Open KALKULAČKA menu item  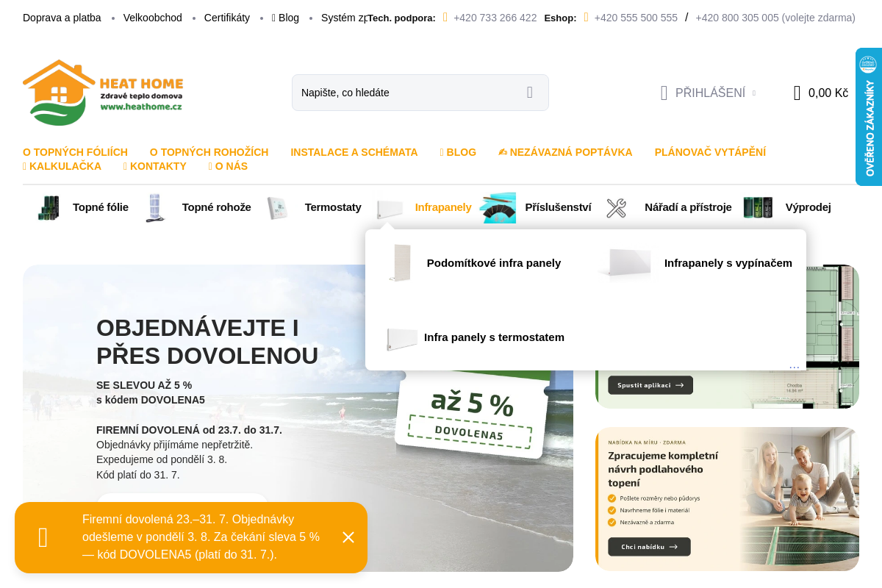pyautogui.click(x=62, y=166)
